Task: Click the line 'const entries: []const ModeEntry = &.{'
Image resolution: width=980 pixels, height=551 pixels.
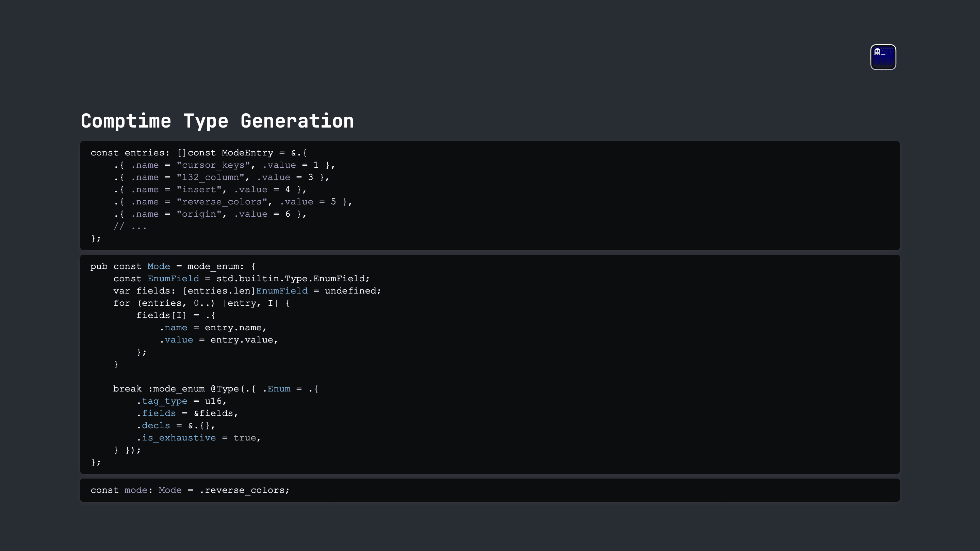Action: [199, 153]
